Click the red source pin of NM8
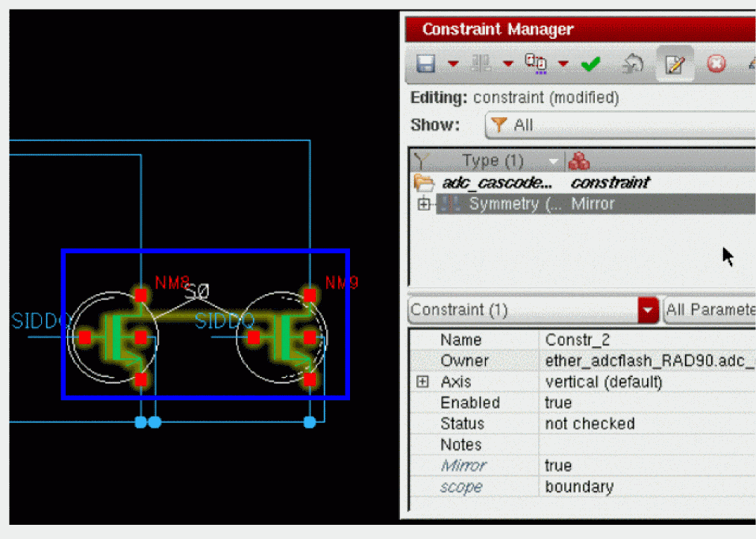The height and width of the screenshot is (539, 756). pos(141,379)
